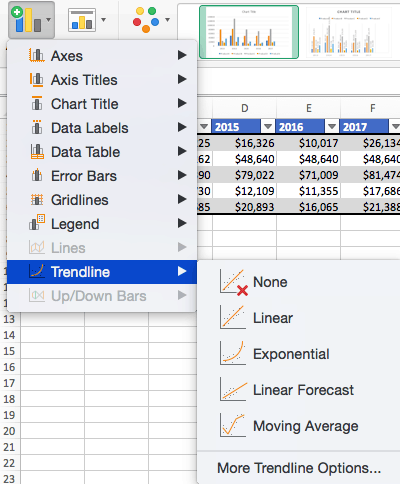Open the 2015 column filter dropdown
Viewport: 400px width, 484px height.
[x=268, y=127]
